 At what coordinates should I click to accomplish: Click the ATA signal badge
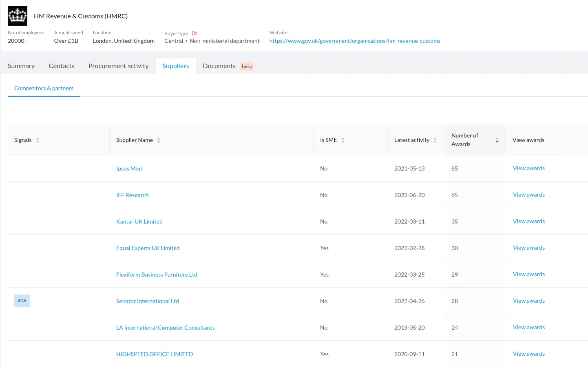[22, 301]
